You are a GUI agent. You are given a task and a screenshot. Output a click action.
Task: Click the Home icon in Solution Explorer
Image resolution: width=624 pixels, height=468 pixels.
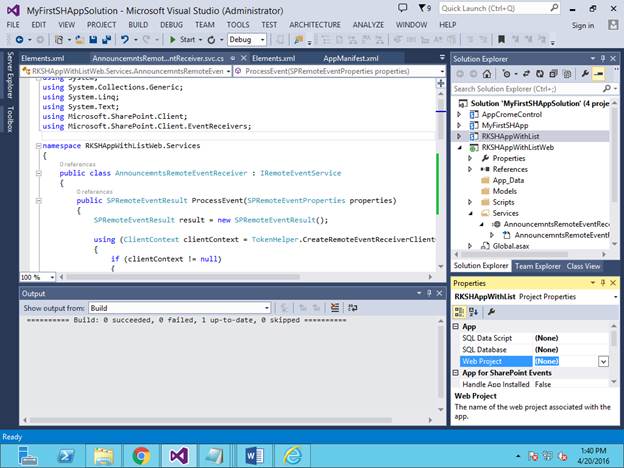coord(485,74)
